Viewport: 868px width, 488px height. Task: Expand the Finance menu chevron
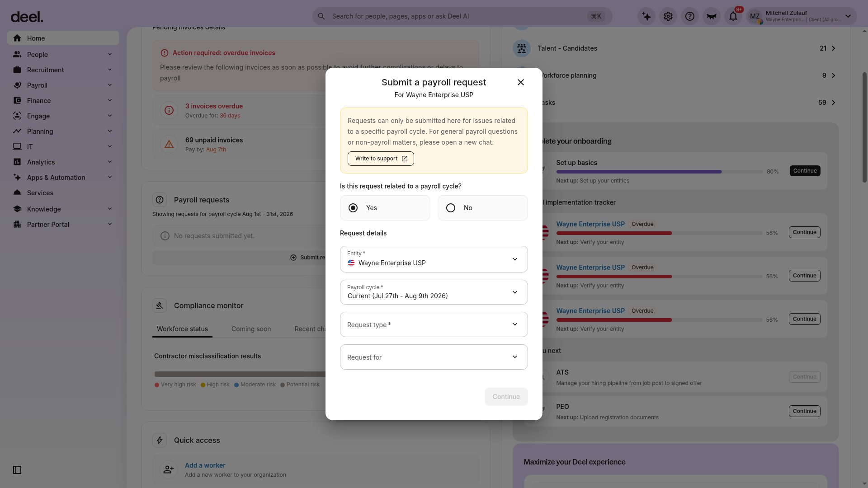110,100
